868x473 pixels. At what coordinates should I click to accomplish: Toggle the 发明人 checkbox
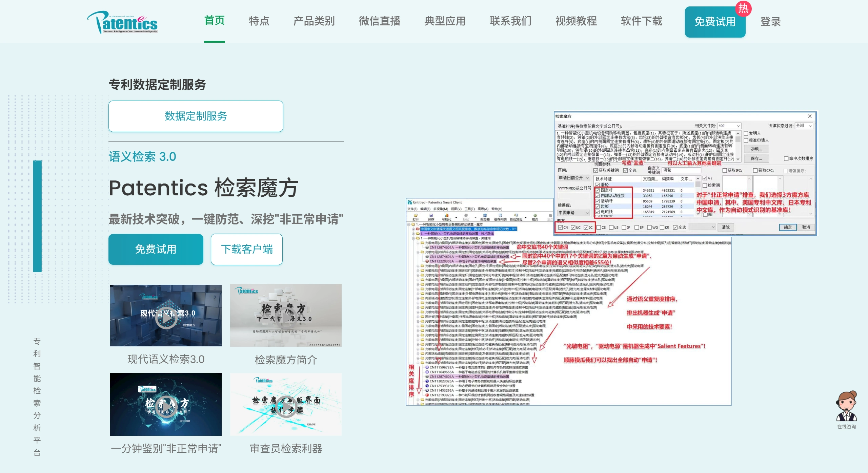[x=746, y=133]
